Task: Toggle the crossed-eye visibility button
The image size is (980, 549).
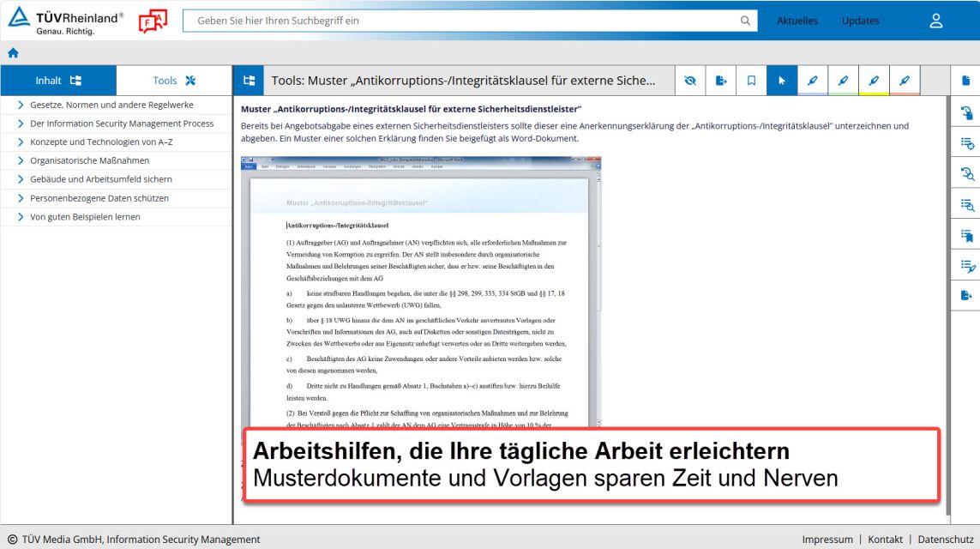Action: (x=690, y=81)
